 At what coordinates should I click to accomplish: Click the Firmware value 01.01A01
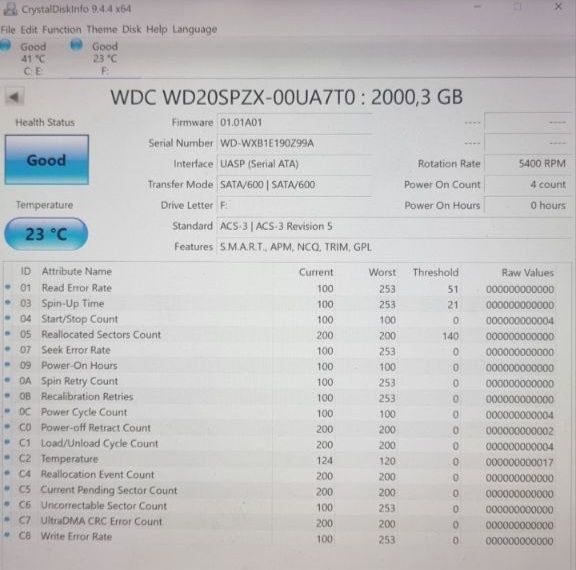point(295,122)
